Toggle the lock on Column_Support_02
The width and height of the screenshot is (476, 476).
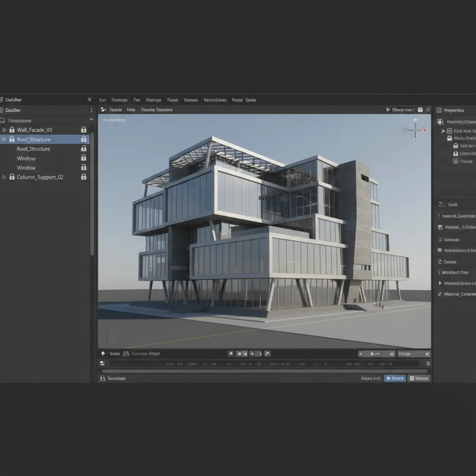(x=84, y=177)
